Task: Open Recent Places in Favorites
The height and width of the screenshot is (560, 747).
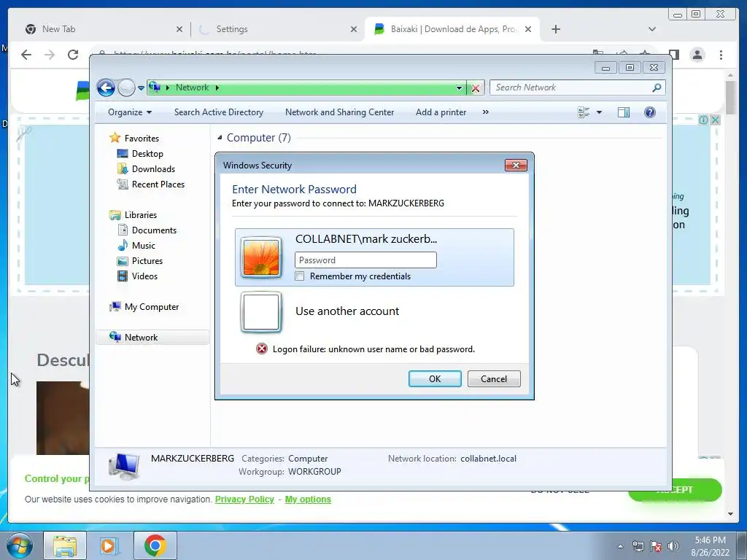Action: coord(158,184)
